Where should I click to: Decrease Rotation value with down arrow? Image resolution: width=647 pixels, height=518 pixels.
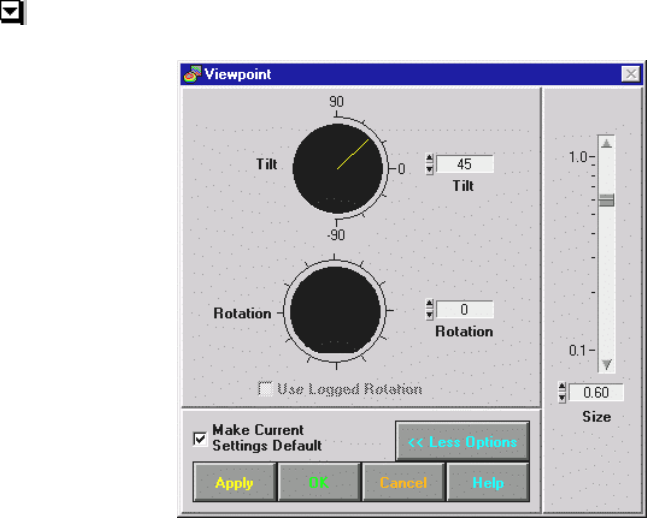[x=430, y=315]
